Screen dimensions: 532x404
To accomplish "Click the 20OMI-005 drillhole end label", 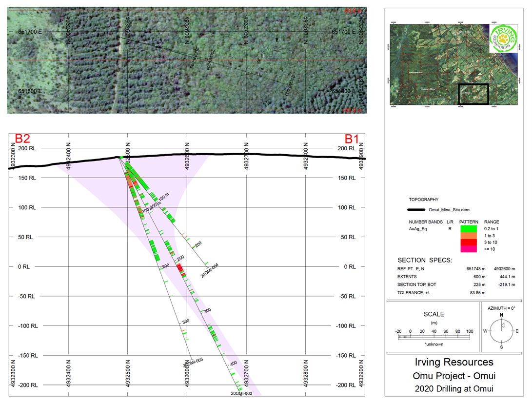I will click(x=193, y=362).
